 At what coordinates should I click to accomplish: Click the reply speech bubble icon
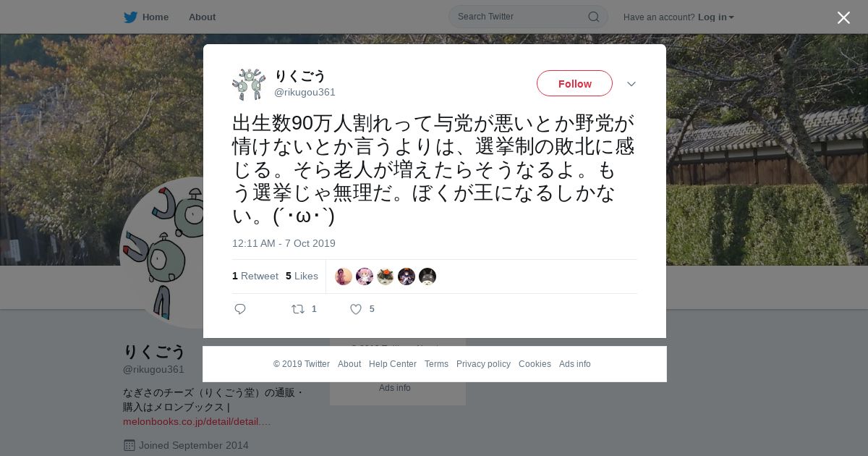click(x=240, y=309)
